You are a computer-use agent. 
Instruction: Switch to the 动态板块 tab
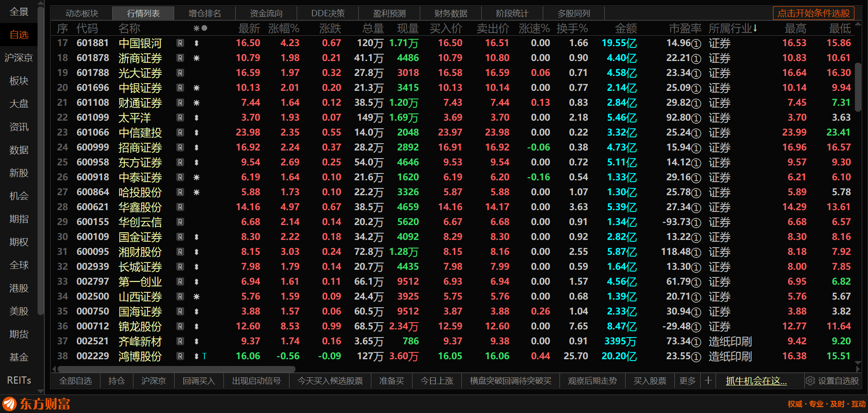pyautogui.click(x=82, y=14)
